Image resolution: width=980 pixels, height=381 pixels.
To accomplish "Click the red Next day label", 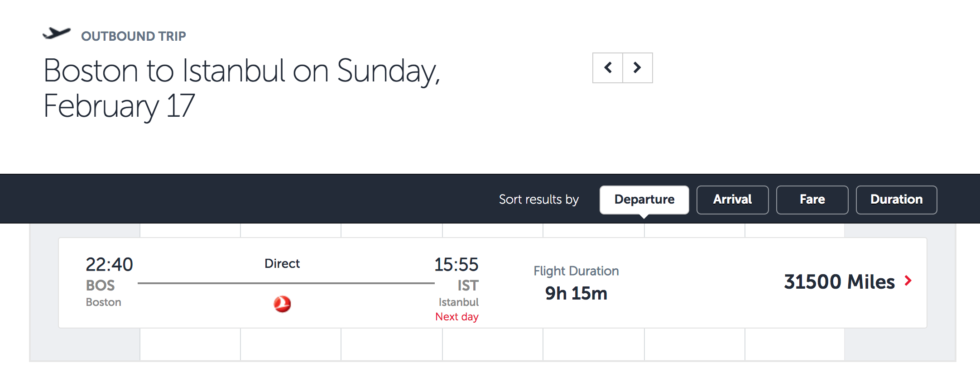I will (456, 317).
